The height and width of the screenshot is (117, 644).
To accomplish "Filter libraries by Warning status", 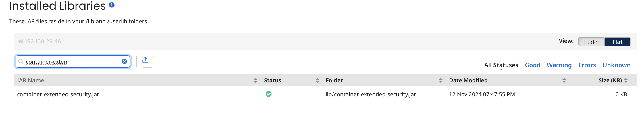I will pyautogui.click(x=559, y=65).
